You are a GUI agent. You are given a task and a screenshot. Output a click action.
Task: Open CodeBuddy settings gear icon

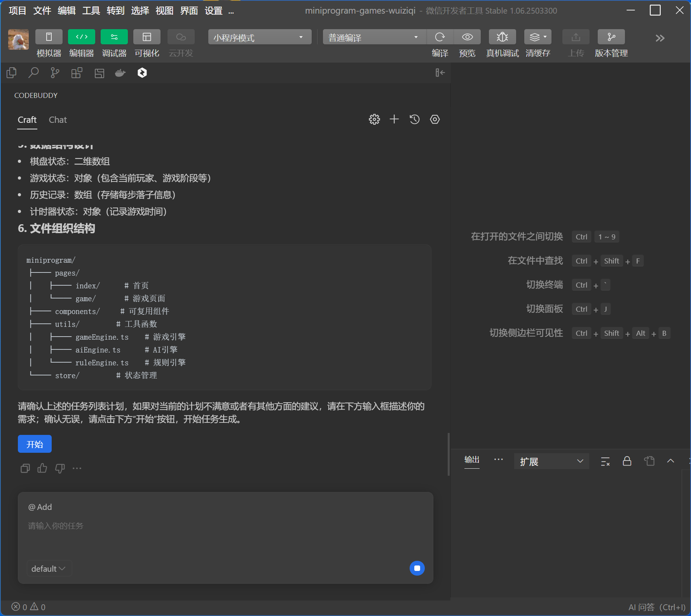(x=374, y=119)
